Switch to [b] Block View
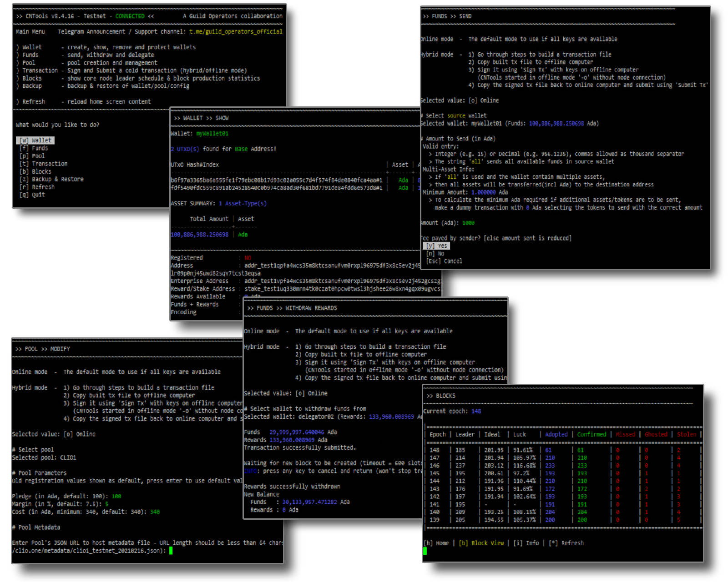 coord(481,543)
